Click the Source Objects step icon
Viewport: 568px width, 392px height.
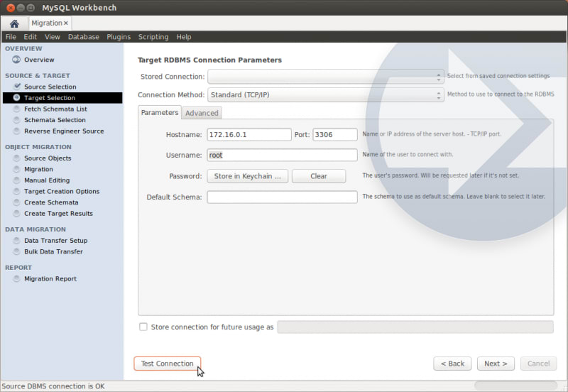(x=16, y=158)
